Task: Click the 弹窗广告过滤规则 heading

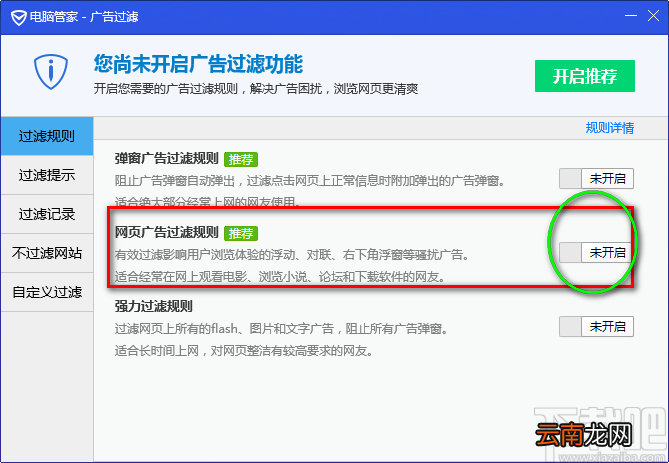Action: coord(166,159)
